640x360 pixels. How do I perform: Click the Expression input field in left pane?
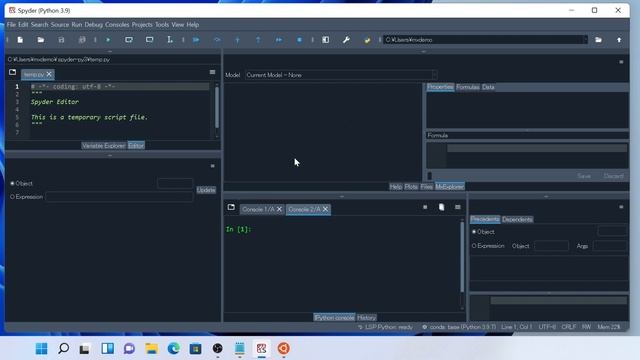pyautogui.click(x=119, y=197)
